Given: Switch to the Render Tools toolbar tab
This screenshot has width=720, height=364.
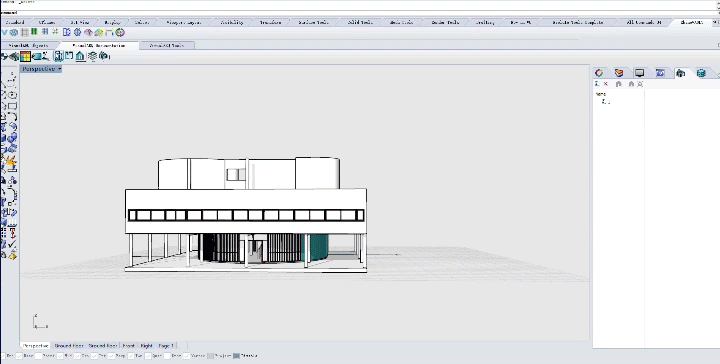Looking at the screenshot, I should (x=444, y=22).
